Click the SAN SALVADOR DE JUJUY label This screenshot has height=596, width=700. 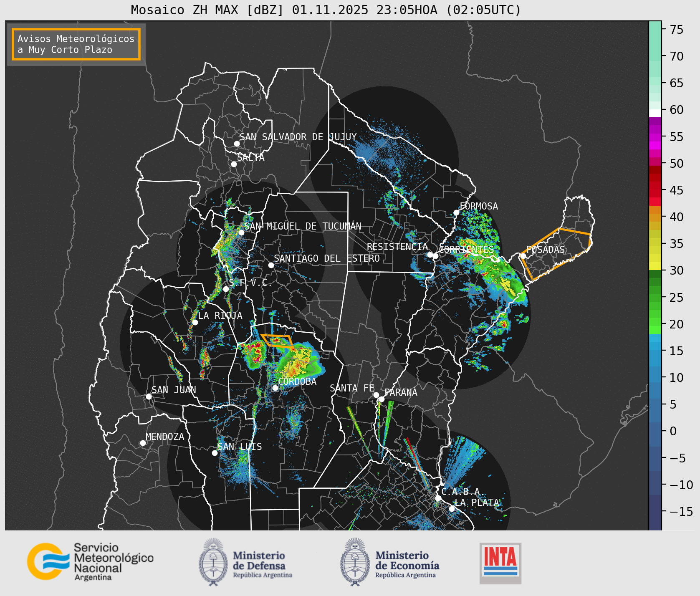(298, 137)
